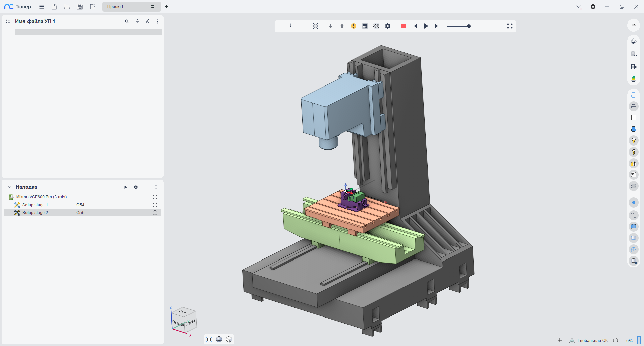The height and width of the screenshot is (346, 644).
Task: Open the simulation settings gear icon
Action: (388, 26)
